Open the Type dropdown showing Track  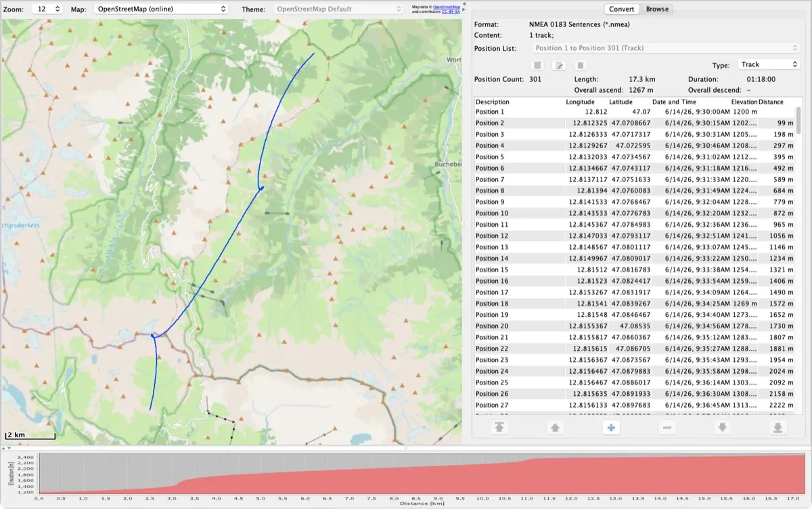768,64
